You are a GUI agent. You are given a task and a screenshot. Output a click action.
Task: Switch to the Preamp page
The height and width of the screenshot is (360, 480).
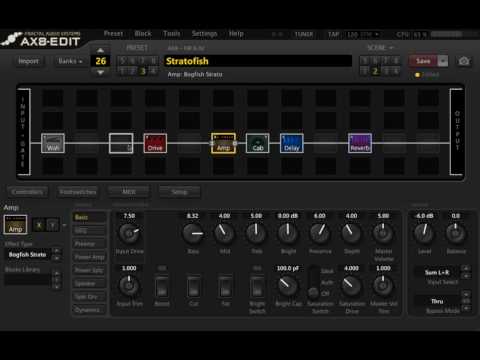[x=89, y=244]
